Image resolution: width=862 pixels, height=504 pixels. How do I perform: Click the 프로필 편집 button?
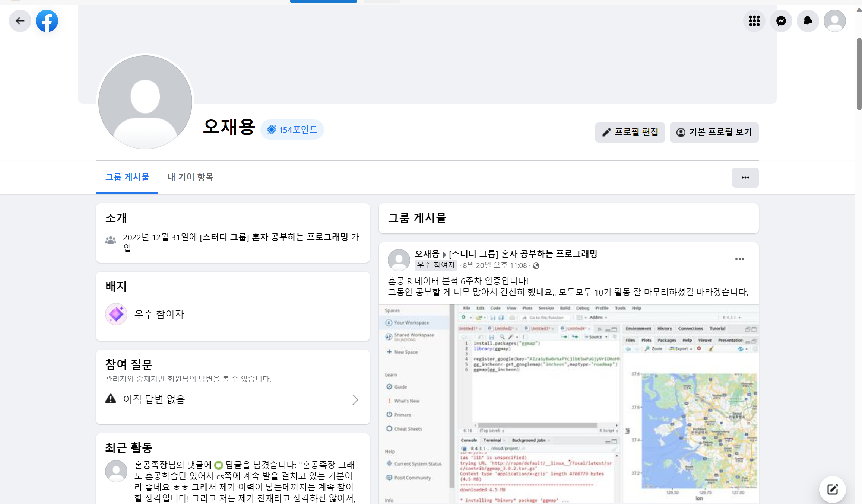pos(630,133)
